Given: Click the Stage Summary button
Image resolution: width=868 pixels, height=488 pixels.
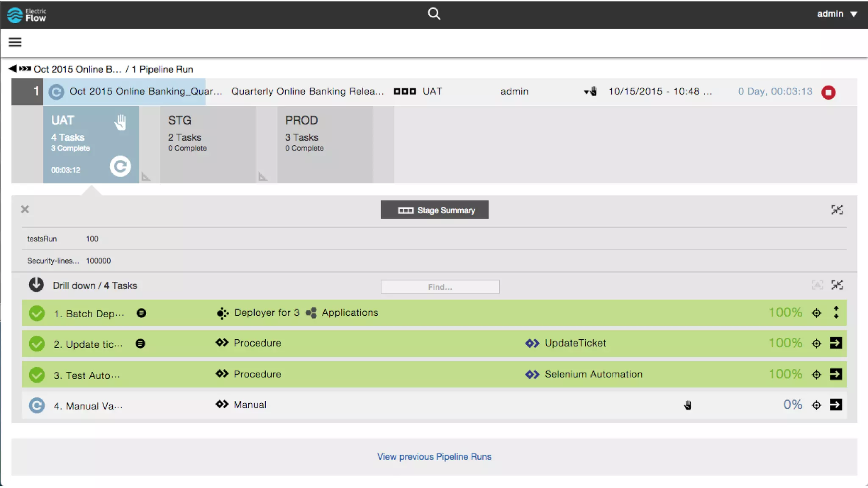Looking at the screenshot, I should 434,210.
